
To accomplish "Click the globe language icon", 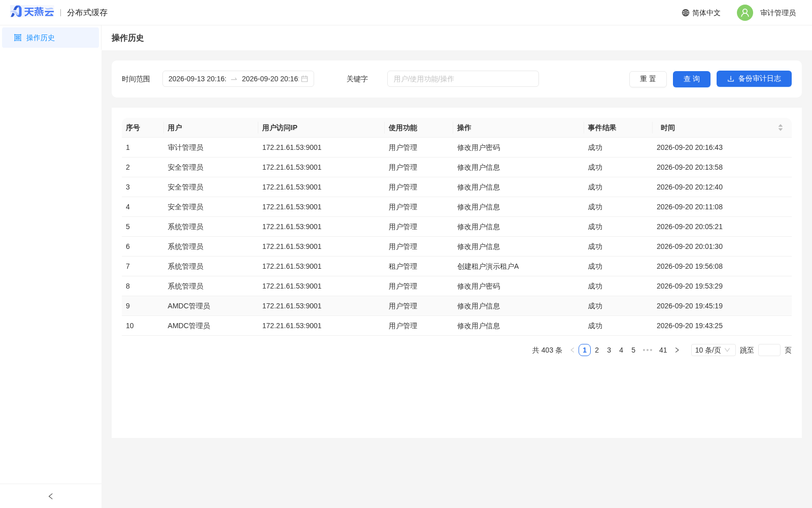I will (x=686, y=13).
